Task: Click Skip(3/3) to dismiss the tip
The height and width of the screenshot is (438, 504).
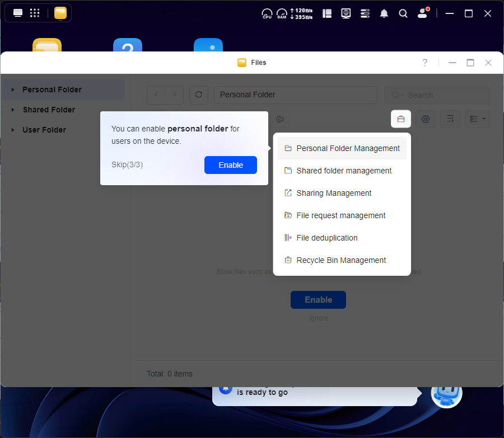Action: (x=127, y=165)
